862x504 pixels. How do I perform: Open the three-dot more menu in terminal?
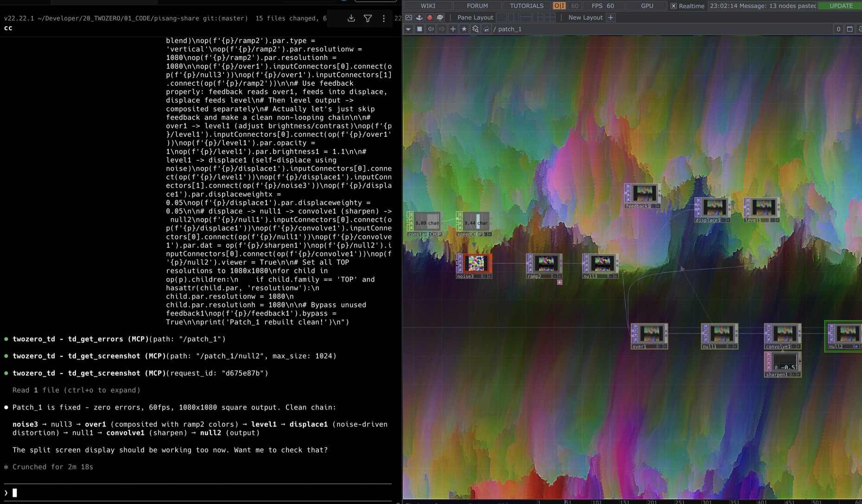pos(384,19)
